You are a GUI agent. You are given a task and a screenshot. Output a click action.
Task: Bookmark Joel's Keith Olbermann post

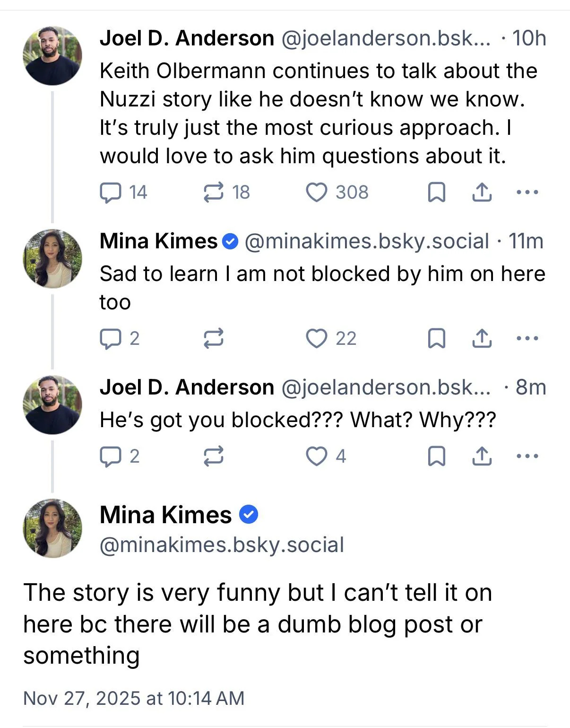click(436, 193)
